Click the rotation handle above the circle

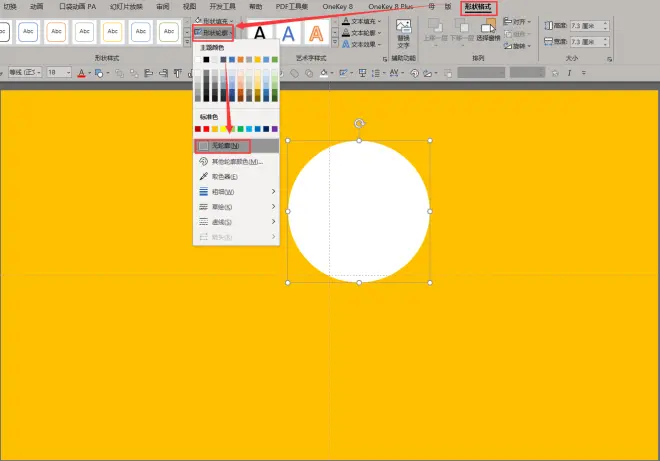click(x=359, y=123)
